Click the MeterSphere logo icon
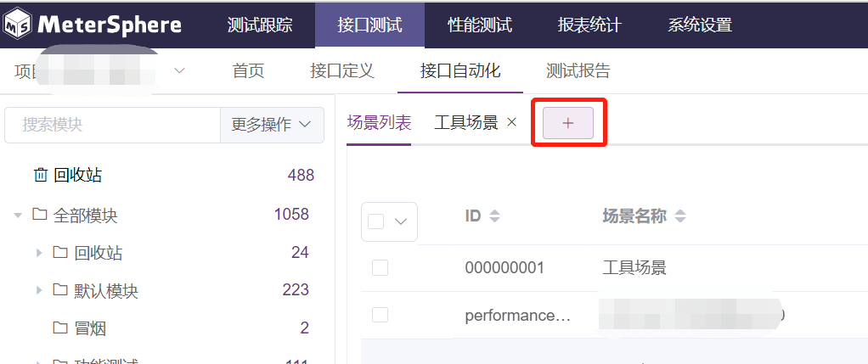868x364 pixels. (17, 25)
